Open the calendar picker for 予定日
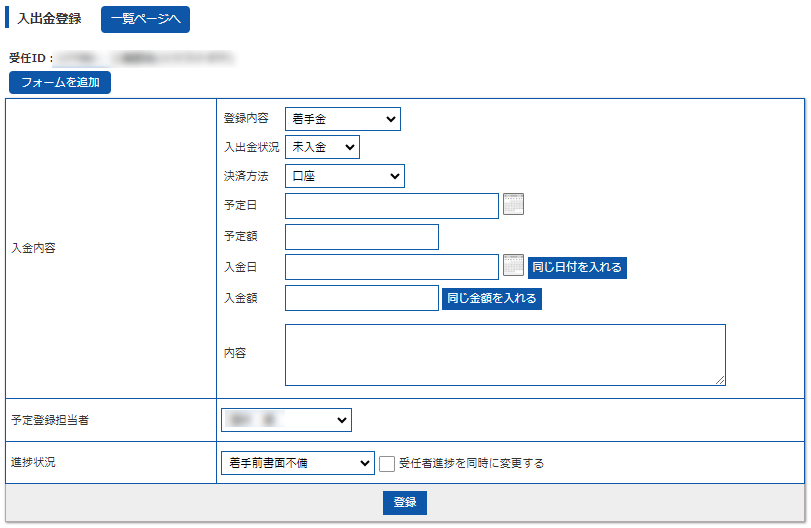The image size is (811, 528). coord(513,205)
